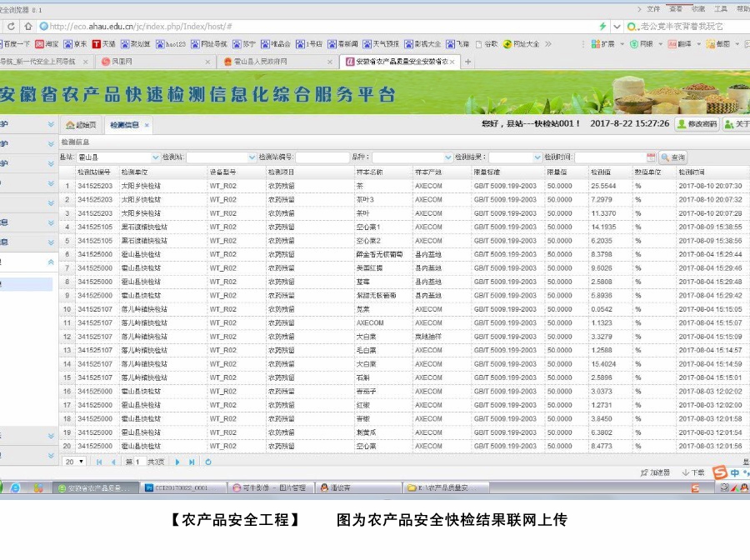Expand the 检测结果 dropdown

537,157
